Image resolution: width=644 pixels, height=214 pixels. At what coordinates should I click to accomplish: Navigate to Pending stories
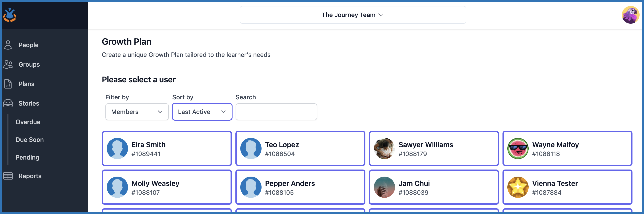tap(27, 158)
